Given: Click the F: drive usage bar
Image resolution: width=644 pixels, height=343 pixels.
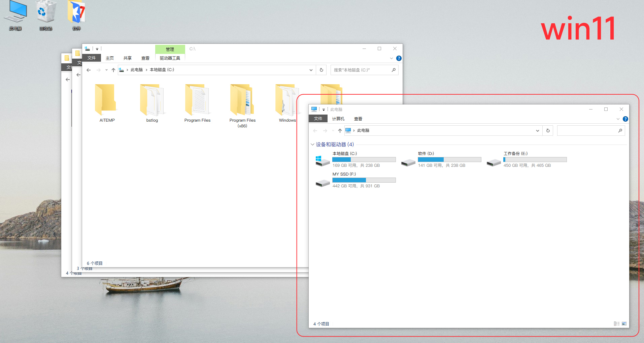Looking at the screenshot, I should click(364, 180).
